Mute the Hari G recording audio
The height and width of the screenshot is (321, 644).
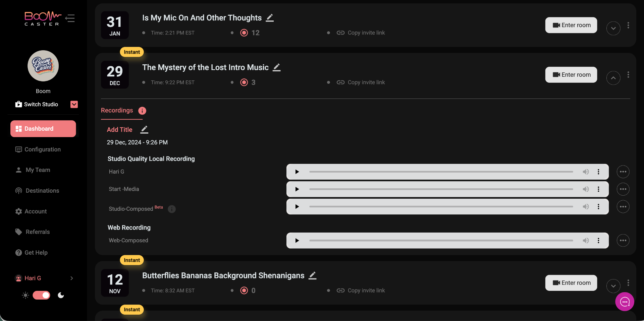click(x=586, y=172)
